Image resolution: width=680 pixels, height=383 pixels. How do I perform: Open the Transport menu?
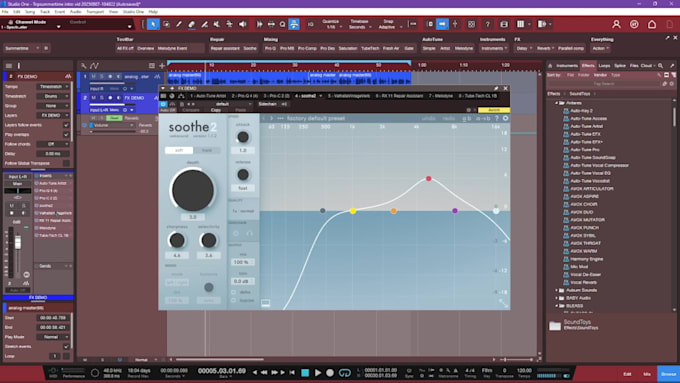tap(95, 12)
